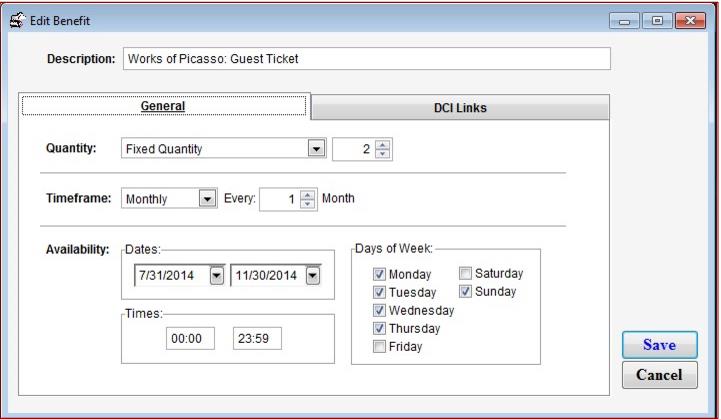Increase the Fixed Quantity value using up arrow
Screen dimensions: 721x419
[x=384, y=144]
